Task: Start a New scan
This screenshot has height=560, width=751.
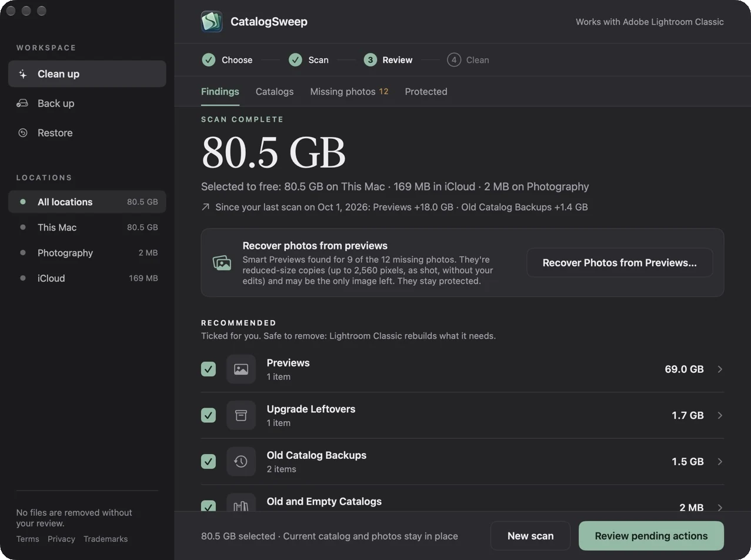Action: pyautogui.click(x=530, y=536)
